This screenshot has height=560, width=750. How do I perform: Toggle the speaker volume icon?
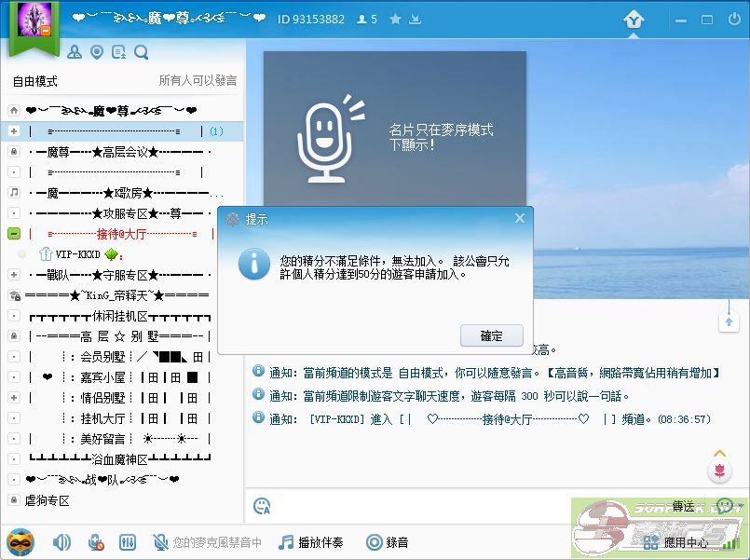coord(61,541)
